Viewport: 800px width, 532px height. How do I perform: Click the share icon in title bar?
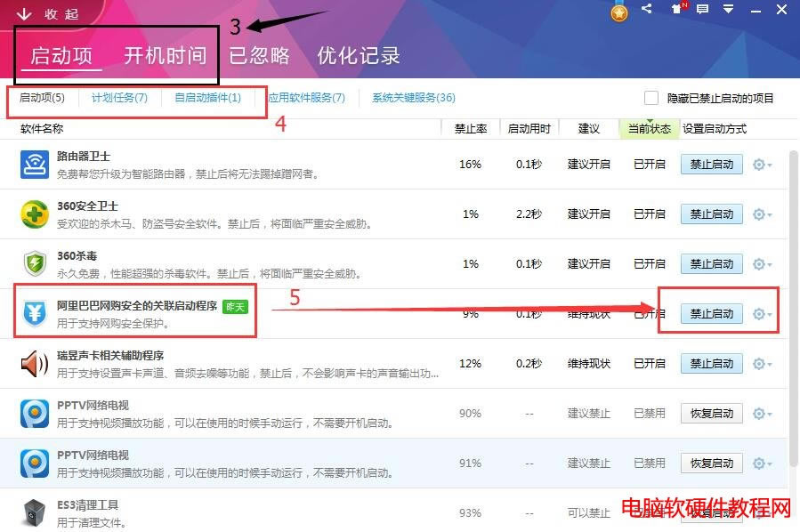647,10
